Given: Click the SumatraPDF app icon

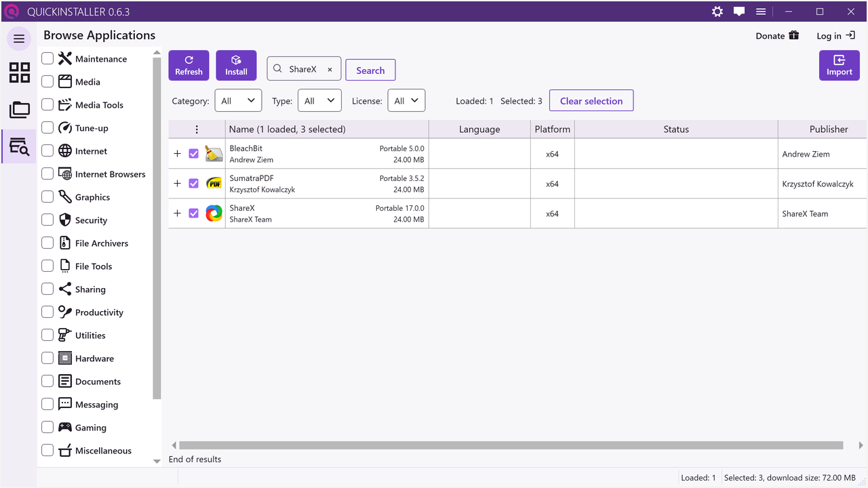Looking at the screenshot, I should pos(214,184).
